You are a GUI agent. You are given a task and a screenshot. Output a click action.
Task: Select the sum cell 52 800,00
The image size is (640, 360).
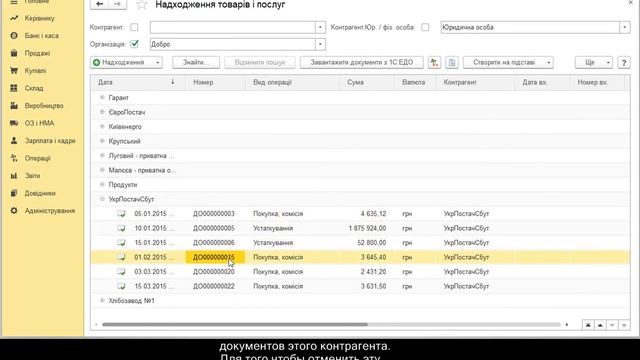(x=371, y=243)
